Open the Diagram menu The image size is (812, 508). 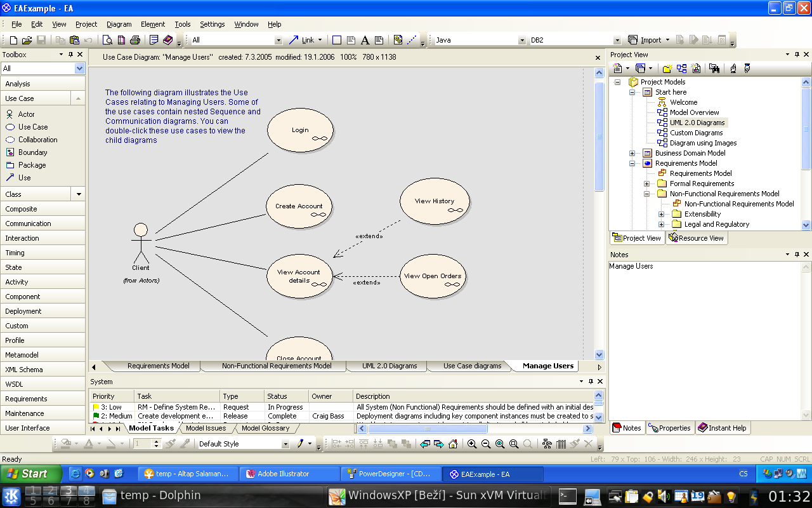tap(119, 24)
